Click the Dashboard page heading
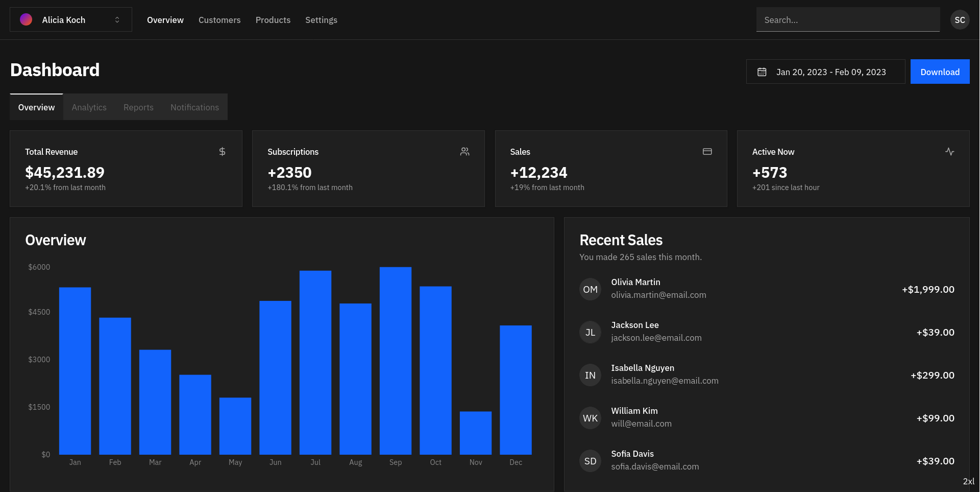The image size is (980, 492). click(x=55, y=70)
